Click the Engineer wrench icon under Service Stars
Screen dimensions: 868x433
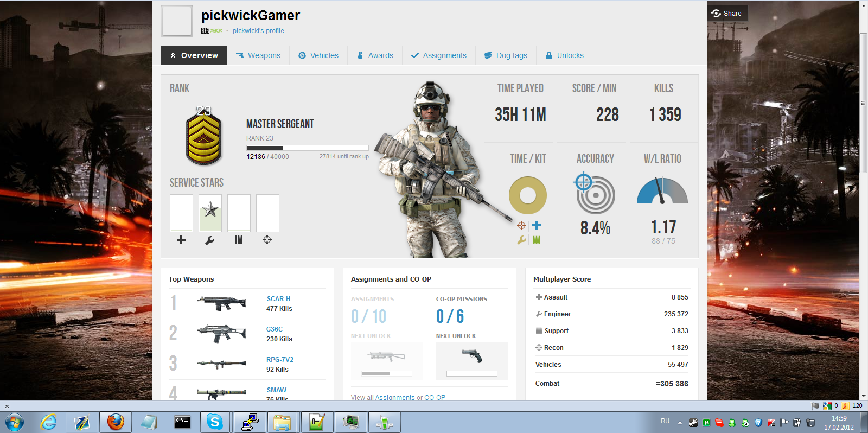210,240
